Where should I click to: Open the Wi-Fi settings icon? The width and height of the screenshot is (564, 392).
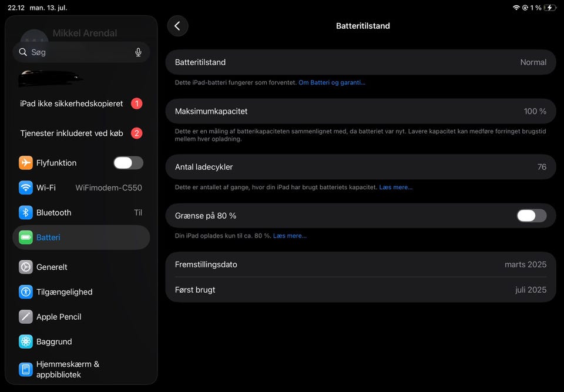click(x=25, y=187)
